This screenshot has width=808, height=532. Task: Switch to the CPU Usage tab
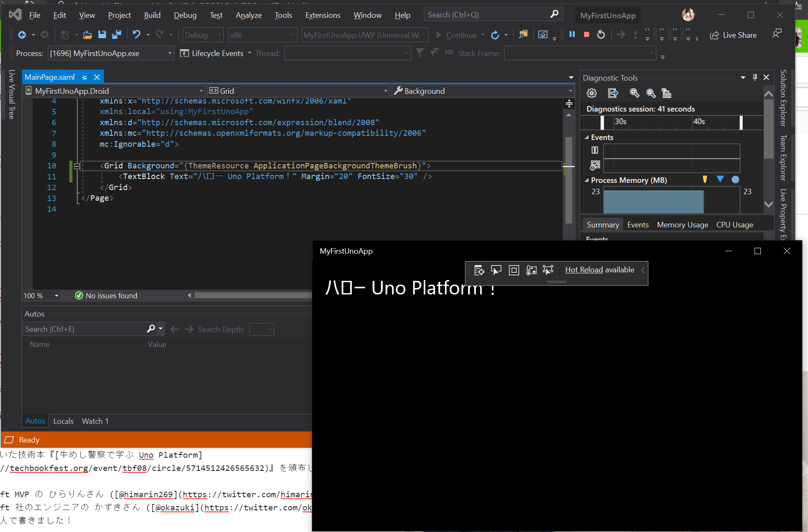point(735,225)
